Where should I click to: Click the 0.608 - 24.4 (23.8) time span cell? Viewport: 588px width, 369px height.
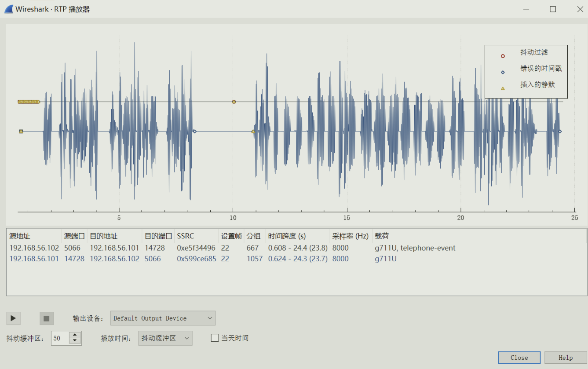(x=297, y=248)
